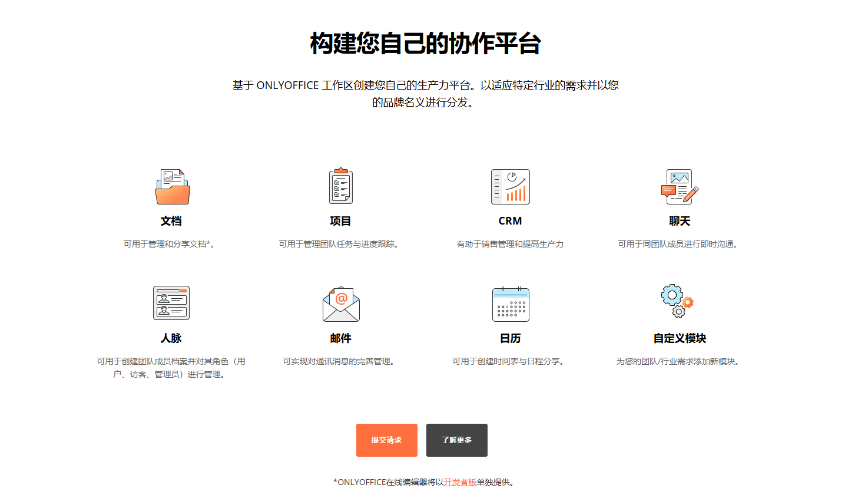Screen dimensions: 868x498
Task: Click the text 可用于同团队成员进行即时沟通。
Action: click(680, 244)
